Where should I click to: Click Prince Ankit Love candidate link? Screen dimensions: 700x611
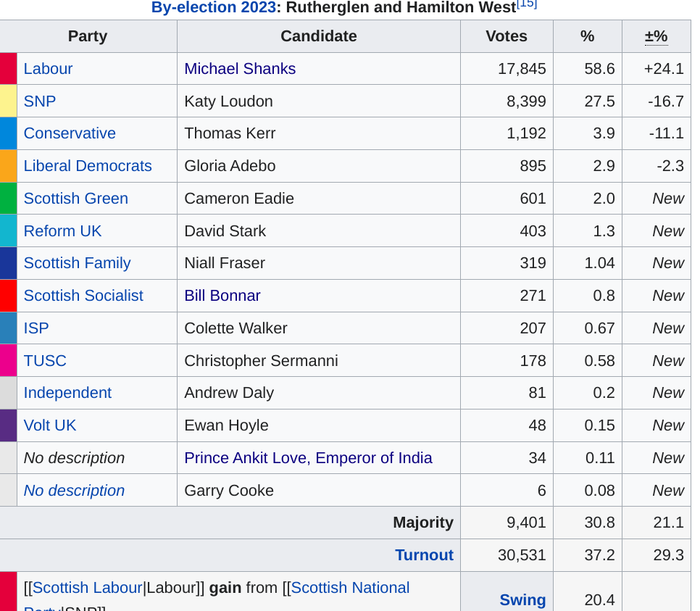(308, 458)
